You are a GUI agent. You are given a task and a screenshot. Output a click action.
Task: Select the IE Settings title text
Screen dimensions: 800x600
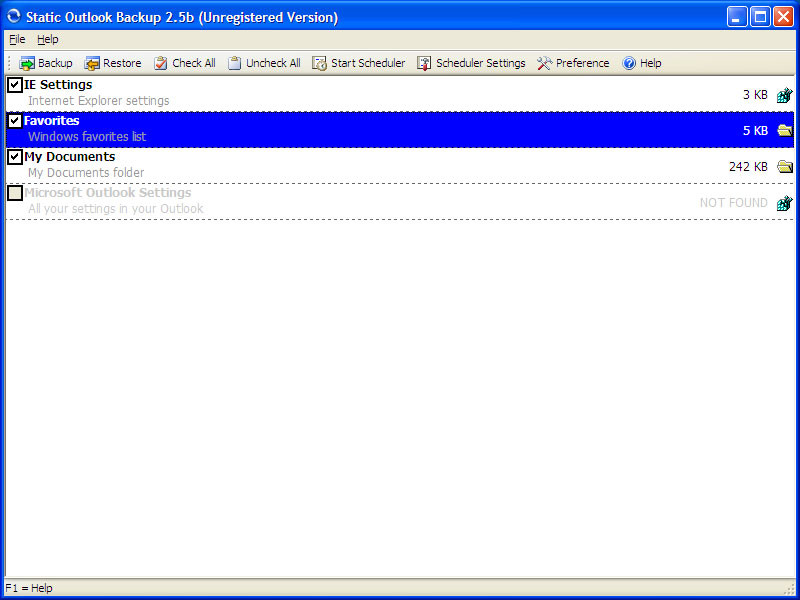point(58,85)
